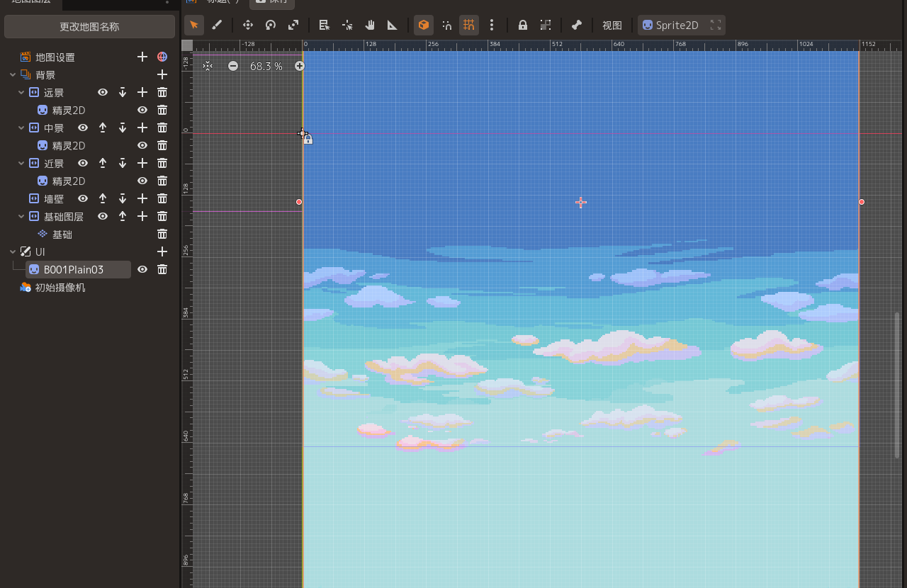Center the view with the zoom-reset icon
Image resolution: width=907 pixels, height=588 pixels.
coord(207,66)
